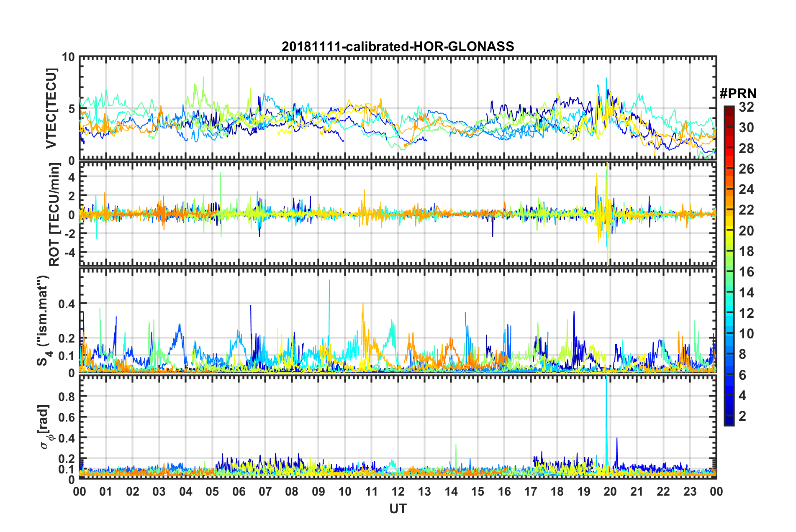Click the UT x-axis label
The image size is (796, 532).
pos(398,509)
